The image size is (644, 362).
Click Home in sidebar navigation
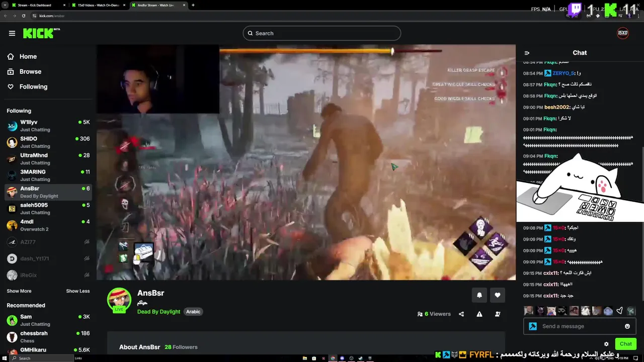point(28,57)
